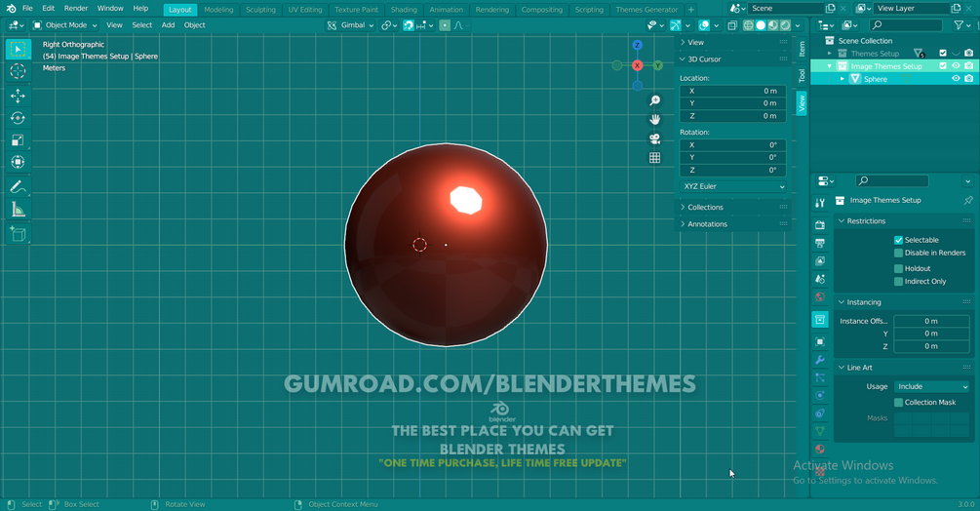Open the Modifiers wrench tab
980x511 pixels.
point(820,360)
